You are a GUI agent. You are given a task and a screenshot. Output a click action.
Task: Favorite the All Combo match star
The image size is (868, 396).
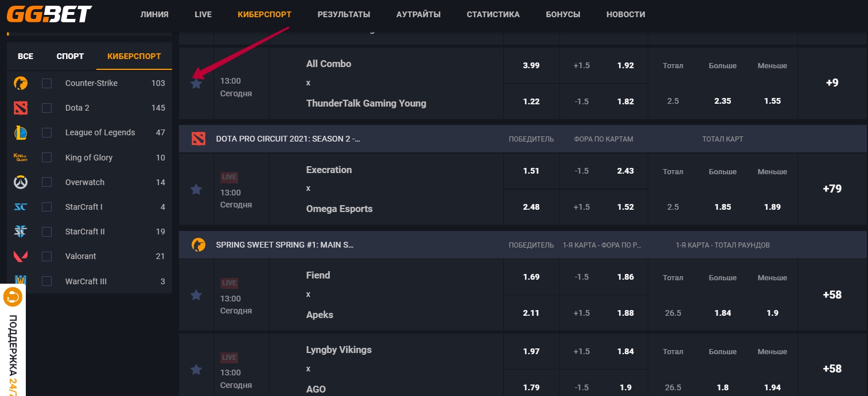tap(196, 84)
